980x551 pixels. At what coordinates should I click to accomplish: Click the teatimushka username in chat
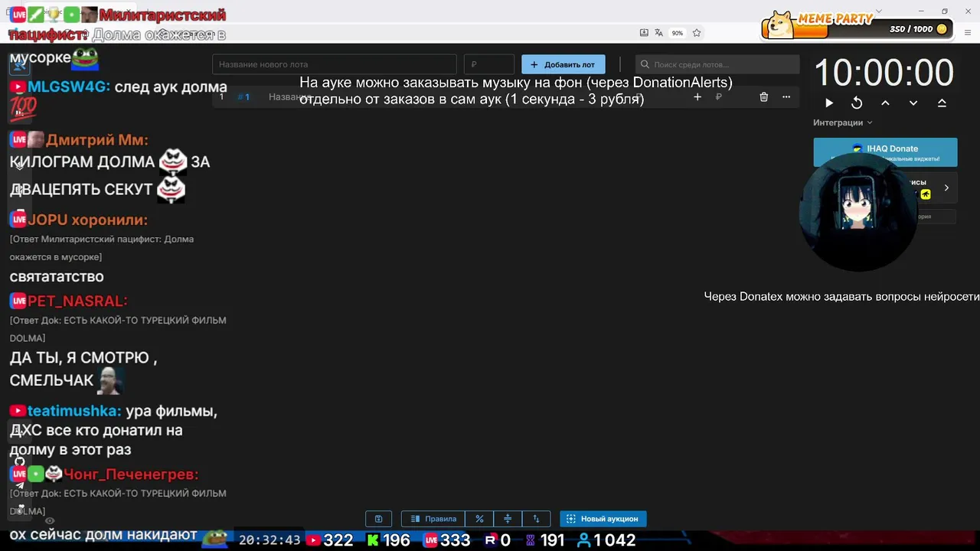[x=74, y=411]
